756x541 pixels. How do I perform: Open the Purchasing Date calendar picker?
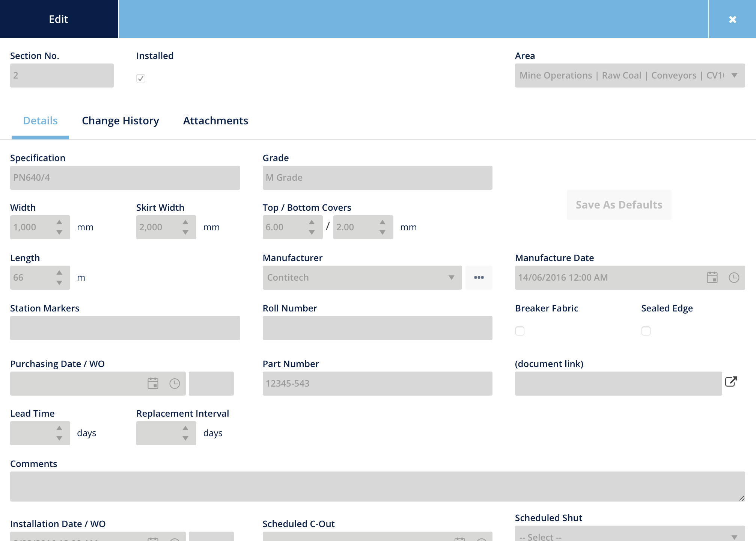[153, 384]
